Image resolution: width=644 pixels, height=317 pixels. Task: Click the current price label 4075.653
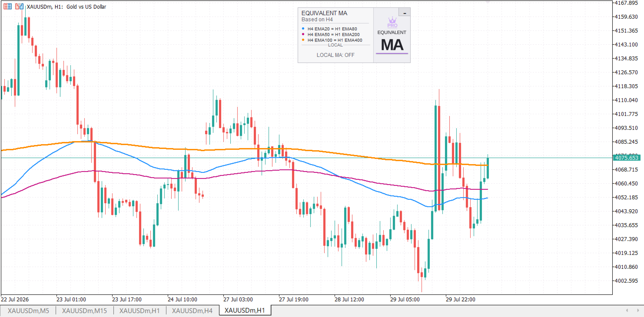[x=626, y=158]
